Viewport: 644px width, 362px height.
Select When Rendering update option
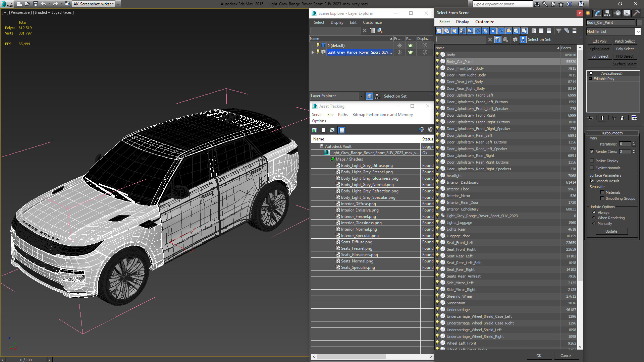[x=594, y=218]
